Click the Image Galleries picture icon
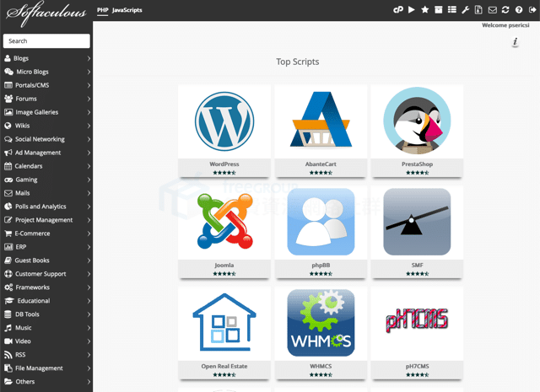Image resolution: width=540 pixels, height=392 pixels. pos(8,112)
